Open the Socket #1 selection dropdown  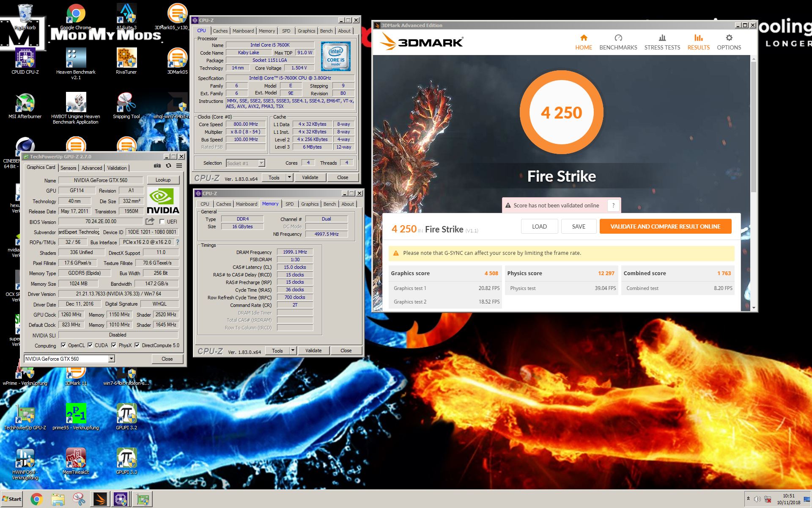coord(261,163)
